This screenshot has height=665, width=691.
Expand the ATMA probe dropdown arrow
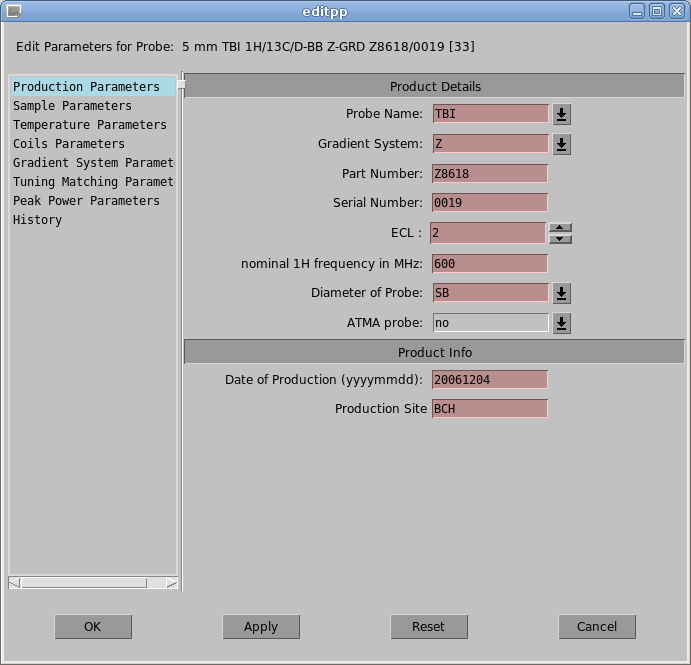click(x=561, y=323)
